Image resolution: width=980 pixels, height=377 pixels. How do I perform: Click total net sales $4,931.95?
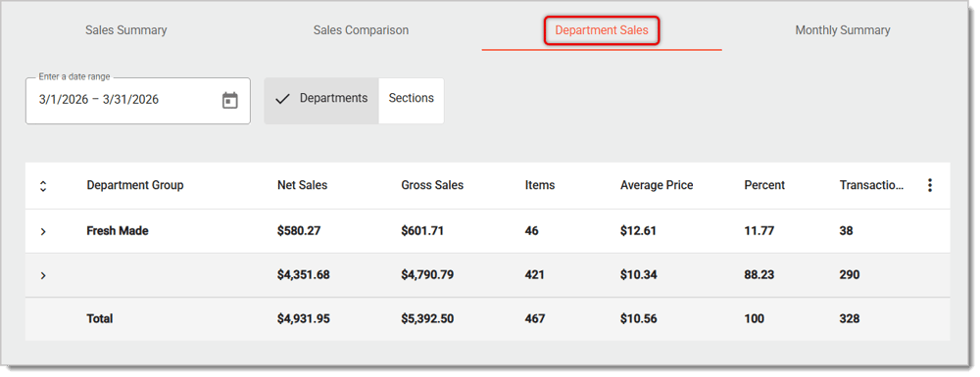[x=304, y=319]
